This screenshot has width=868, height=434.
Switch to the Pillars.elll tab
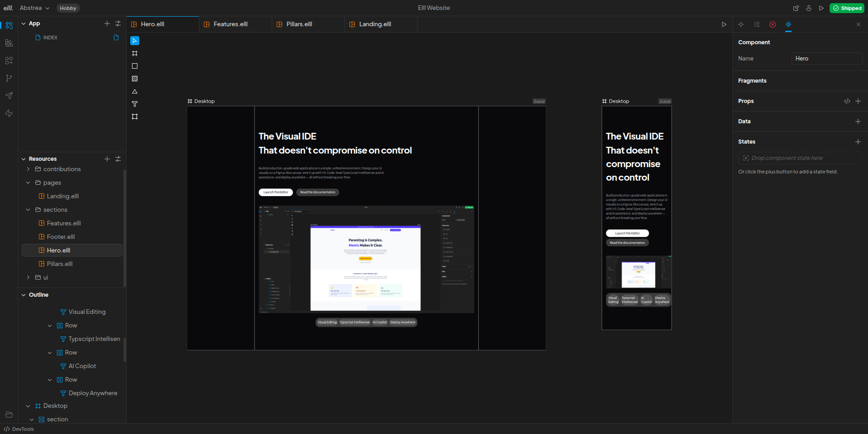tap(299, 24)
